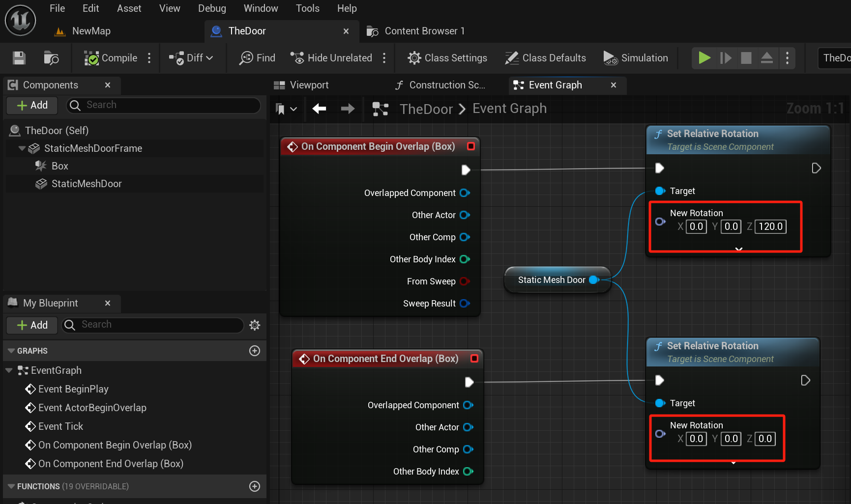Open the Diff dropdown
This screenshot has height=504, width=851.
(191, 58)
